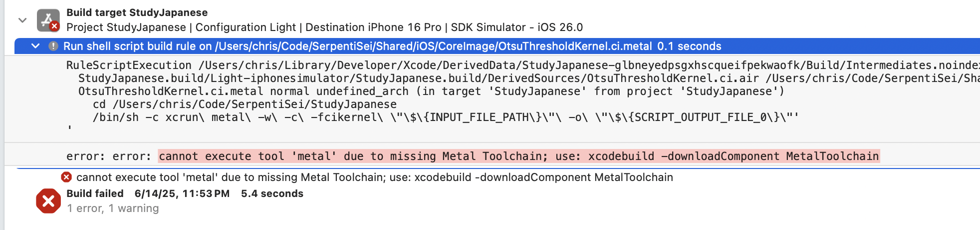Select the cannot execute tool 'metal' issue row
The height and width of the screenshot is (230, 980).
tap(374, 177)
